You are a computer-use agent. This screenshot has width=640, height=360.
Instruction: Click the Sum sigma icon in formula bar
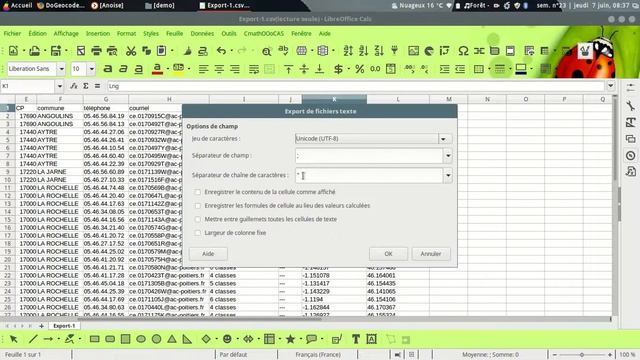(86, 86)
